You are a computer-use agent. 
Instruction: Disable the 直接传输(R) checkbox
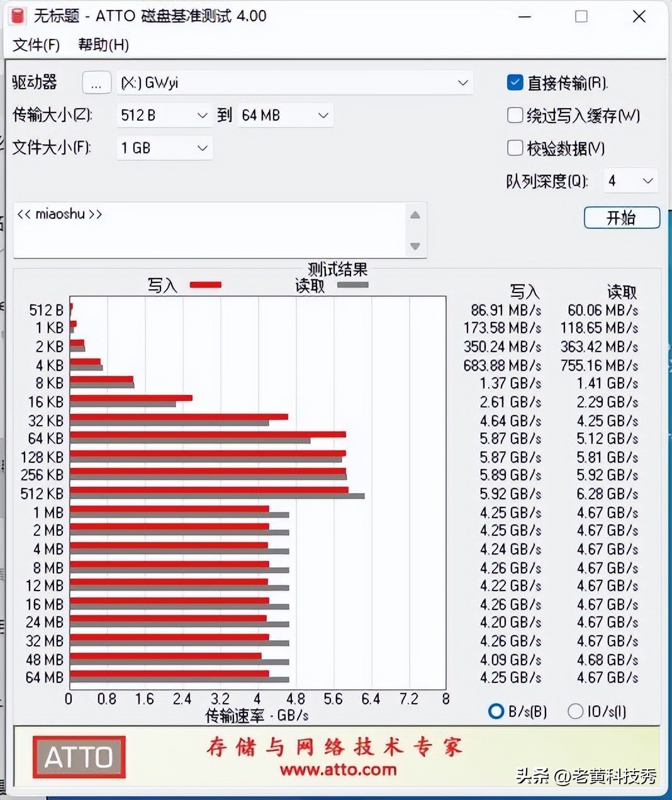pyautogui.click(x=515, y=82)
